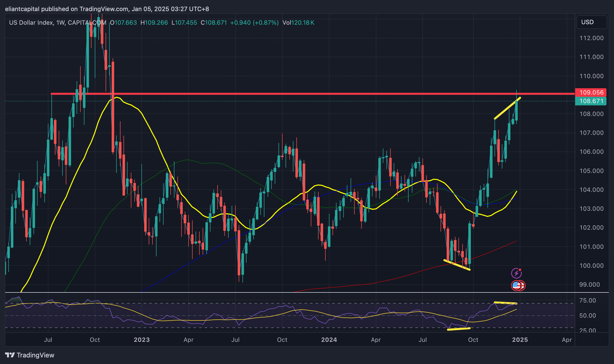This screenshot has height=364, width=614.
Task: Click the green 108.671 current price label
Action: pyautogui.click(x=591, y=101)
